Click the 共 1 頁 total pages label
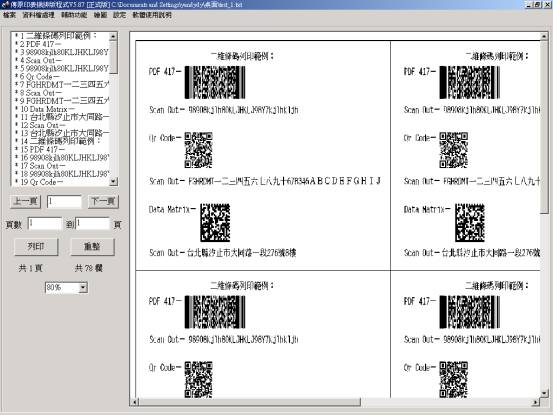 [x=31, y=268]
